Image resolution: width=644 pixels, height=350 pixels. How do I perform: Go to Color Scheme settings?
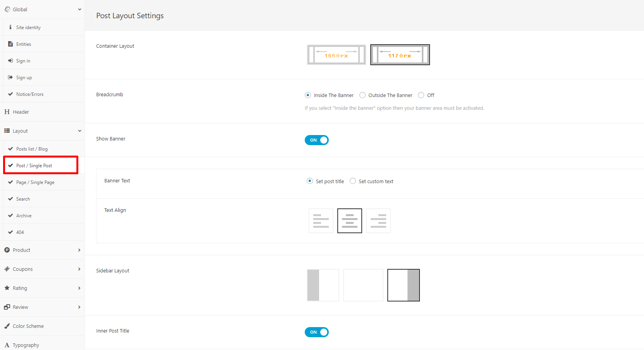tap(28, 326)
